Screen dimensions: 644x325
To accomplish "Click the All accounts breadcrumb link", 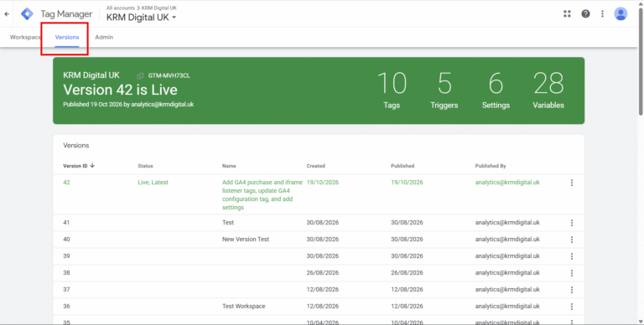I will point(121,8).
